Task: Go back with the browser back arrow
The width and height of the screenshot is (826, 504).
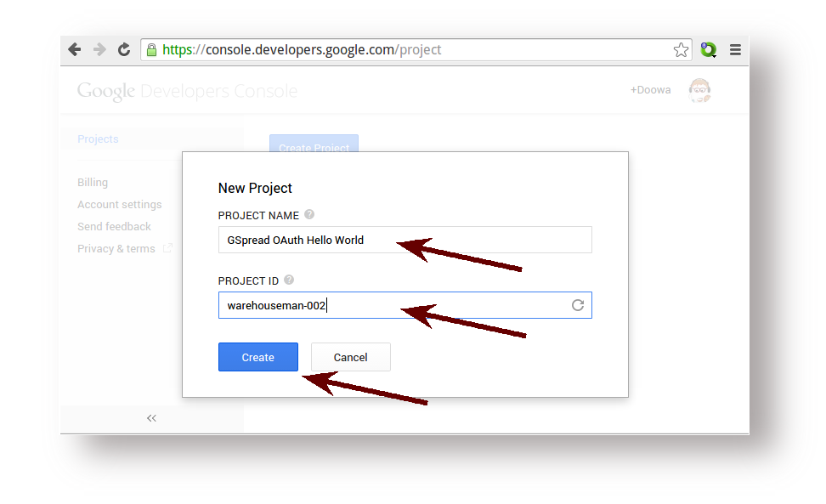Action: pyautogui.click(x=74, y=49)
